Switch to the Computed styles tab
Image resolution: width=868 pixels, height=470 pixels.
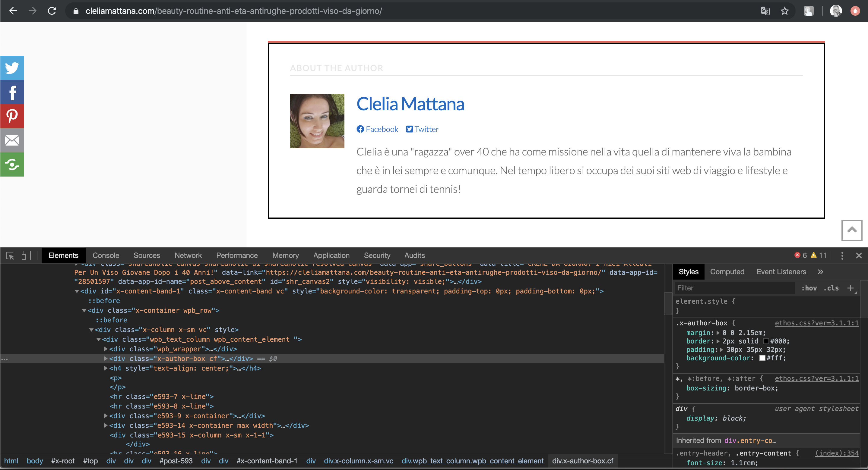727,272
